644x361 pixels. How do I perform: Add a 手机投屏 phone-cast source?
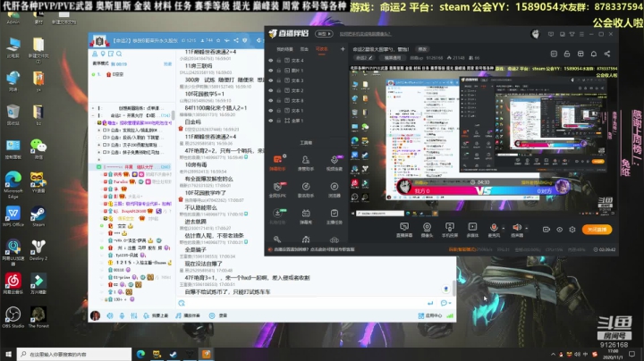(x=450, y=230)
